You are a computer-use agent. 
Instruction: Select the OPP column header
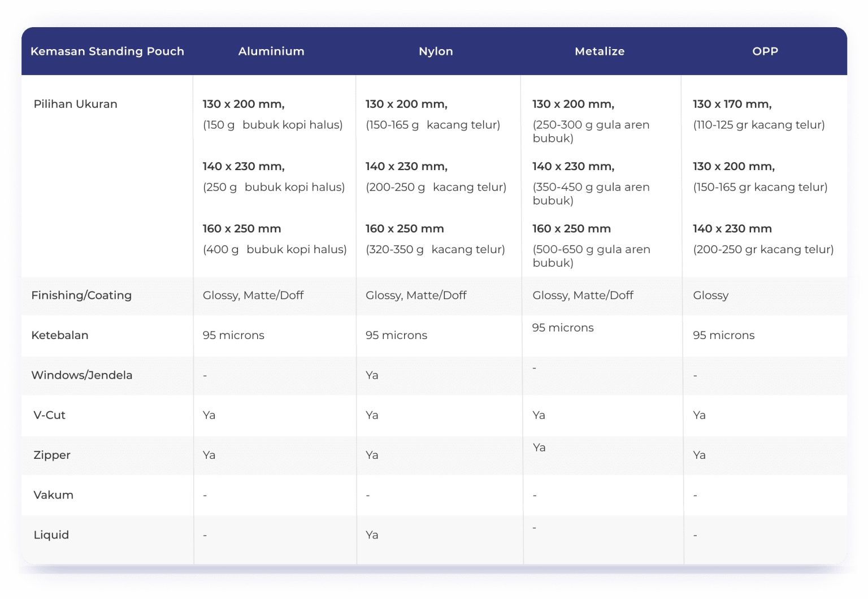point(765,51)
